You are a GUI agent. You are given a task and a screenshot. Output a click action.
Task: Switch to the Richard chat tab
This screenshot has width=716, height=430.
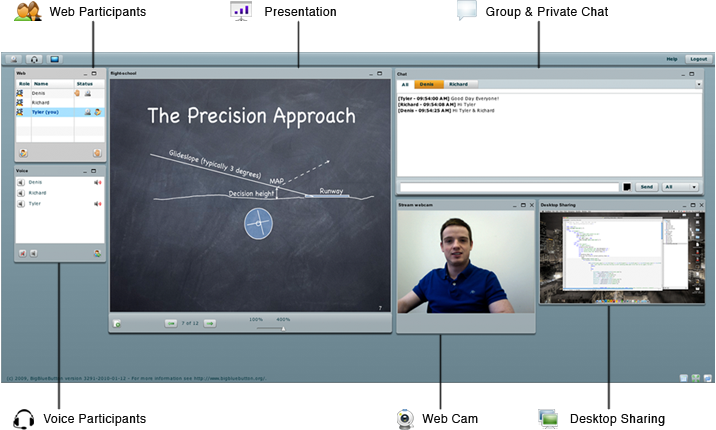(x=458, y=85)
